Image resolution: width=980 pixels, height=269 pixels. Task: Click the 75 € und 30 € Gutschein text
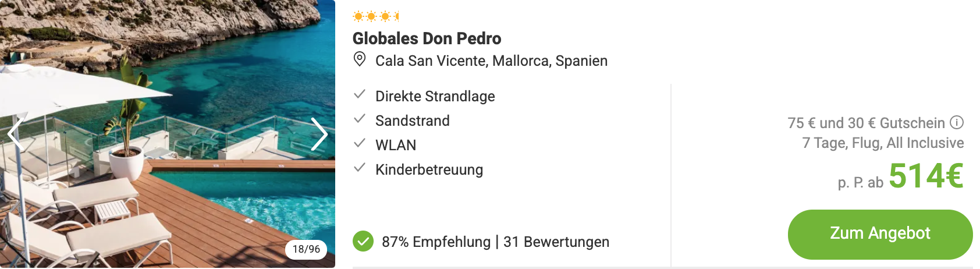[x=866, y=123]
